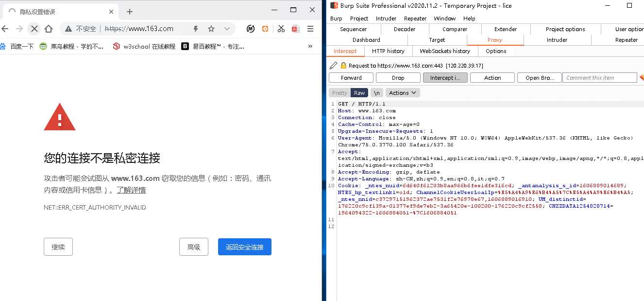This screenshot has width=644, height=301.
Task: Click the 不安全 warning triangle icon
Action: click(x=69, y=29)
